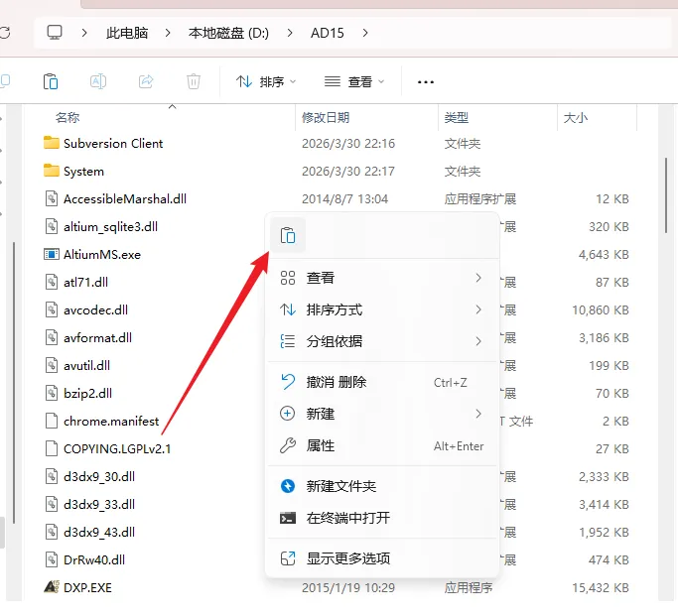Choose 撤消 删除 in context menu
This screenshot has width=678, height=616.
[x=382, y=382]
